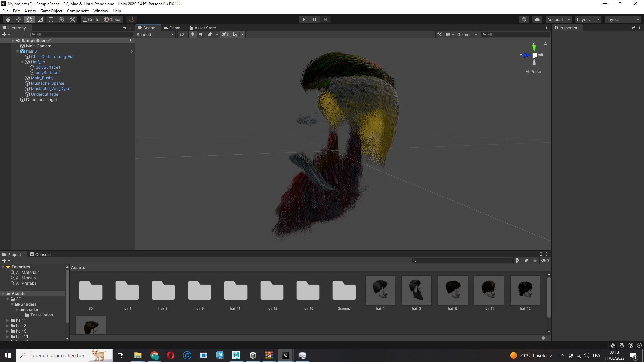Screen dimensions: 644x362
Task: Select the hair 3 model thumbnail
Action: click(416, 290)
